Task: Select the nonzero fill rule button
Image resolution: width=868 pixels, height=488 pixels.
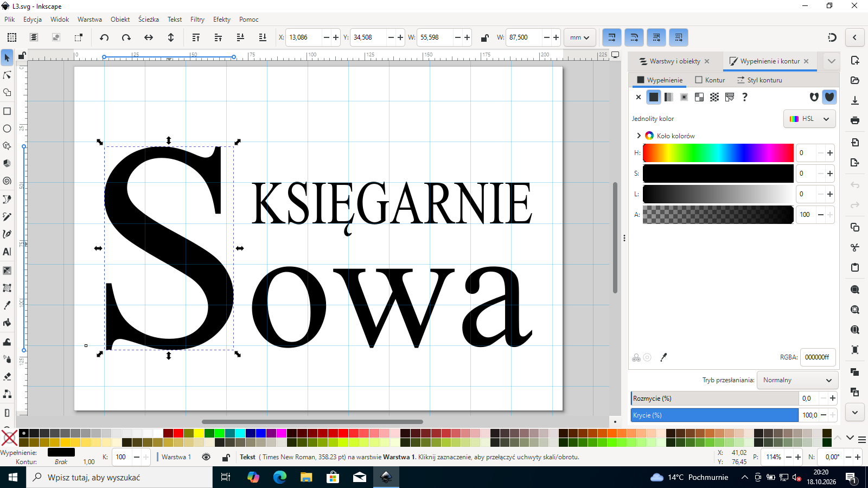Action: click(x=829, y=97)
